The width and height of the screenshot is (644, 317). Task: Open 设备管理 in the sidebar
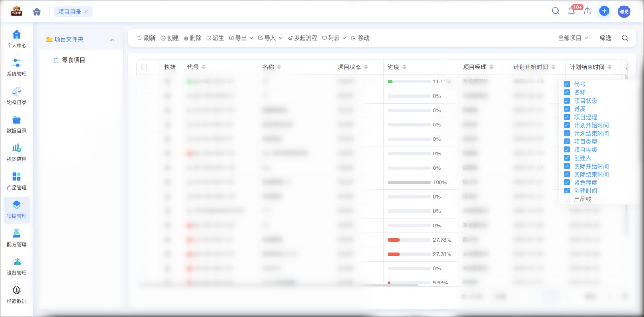16,266
